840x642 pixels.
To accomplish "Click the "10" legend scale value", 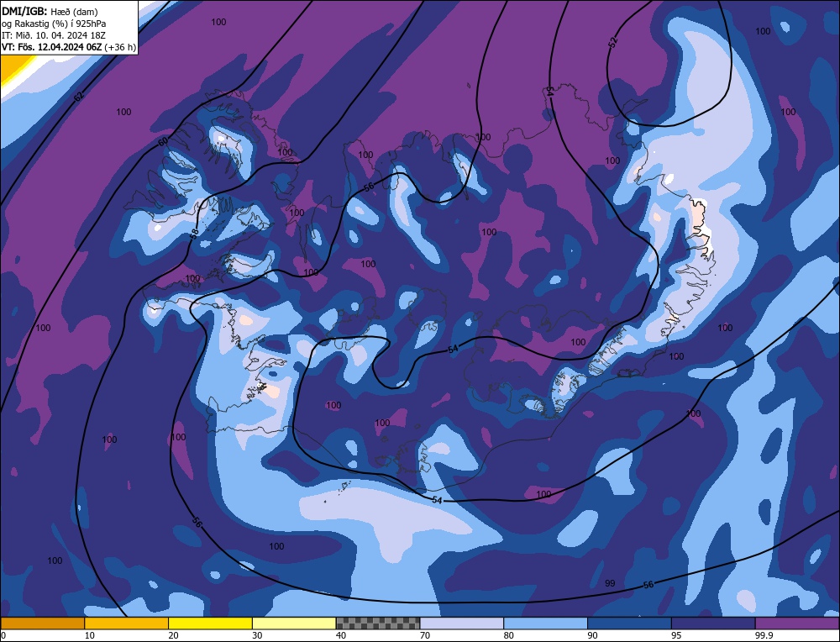I will pos(90,635).
